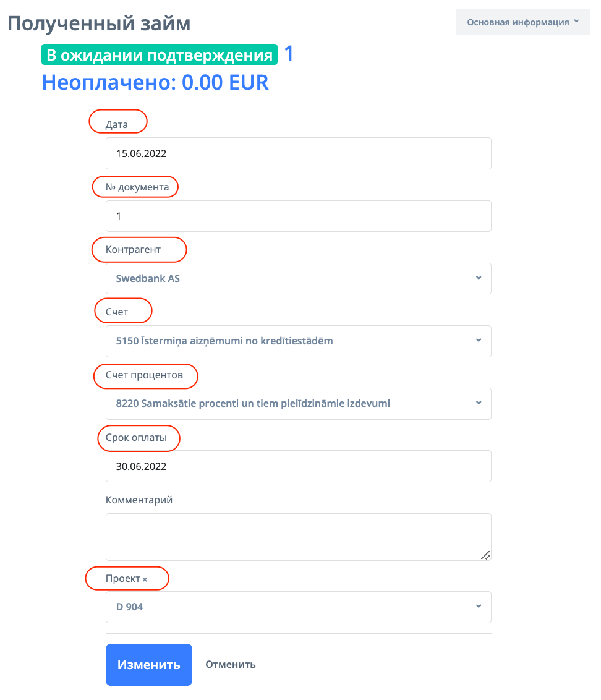601x700 pixels.
Task: Open the Счет dropdown with account 5150
Action: [298, 341]
